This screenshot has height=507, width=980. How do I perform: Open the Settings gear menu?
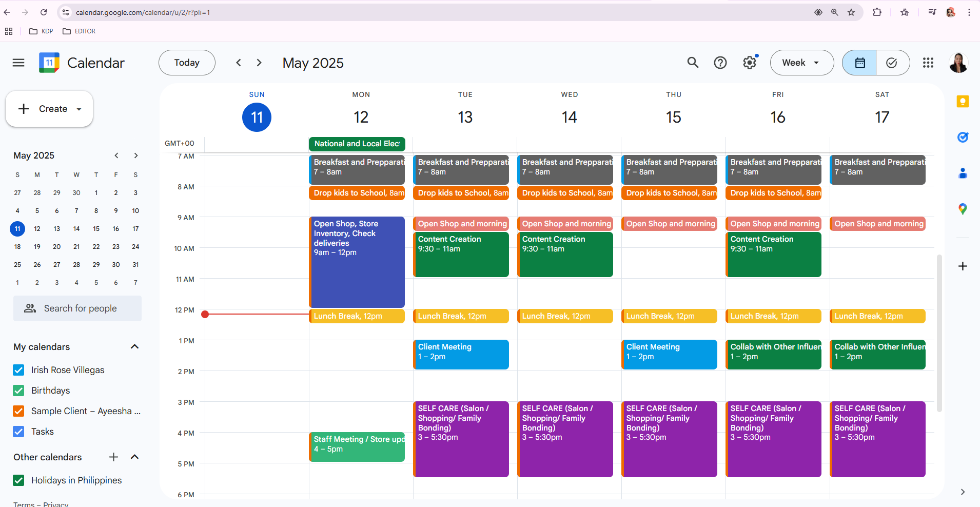750,63
